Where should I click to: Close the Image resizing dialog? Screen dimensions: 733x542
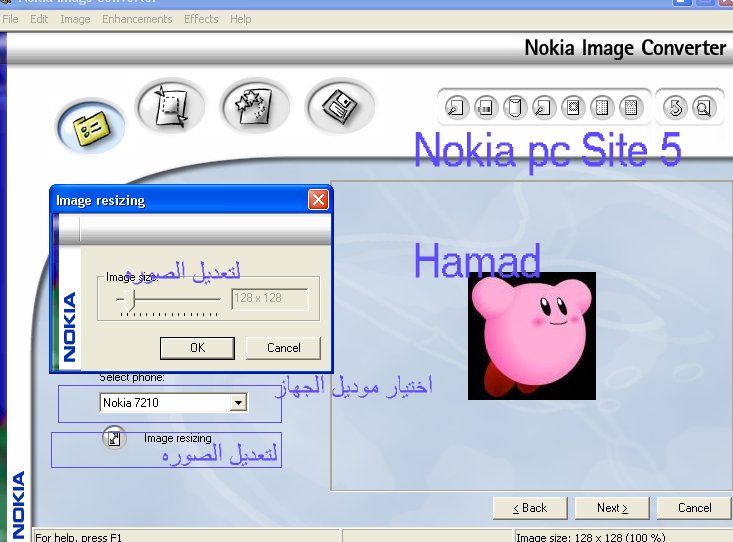[x=318, y=200]
